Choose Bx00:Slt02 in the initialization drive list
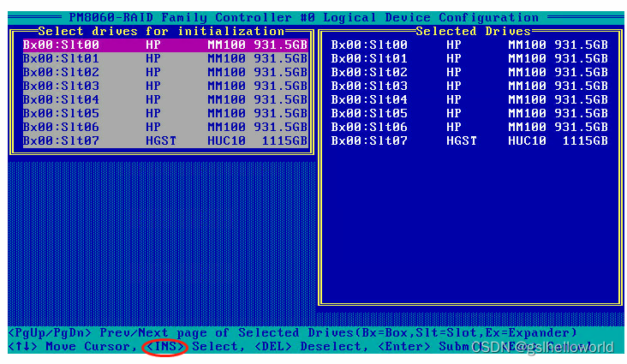627x364 pixels. (x=165, y=72)
